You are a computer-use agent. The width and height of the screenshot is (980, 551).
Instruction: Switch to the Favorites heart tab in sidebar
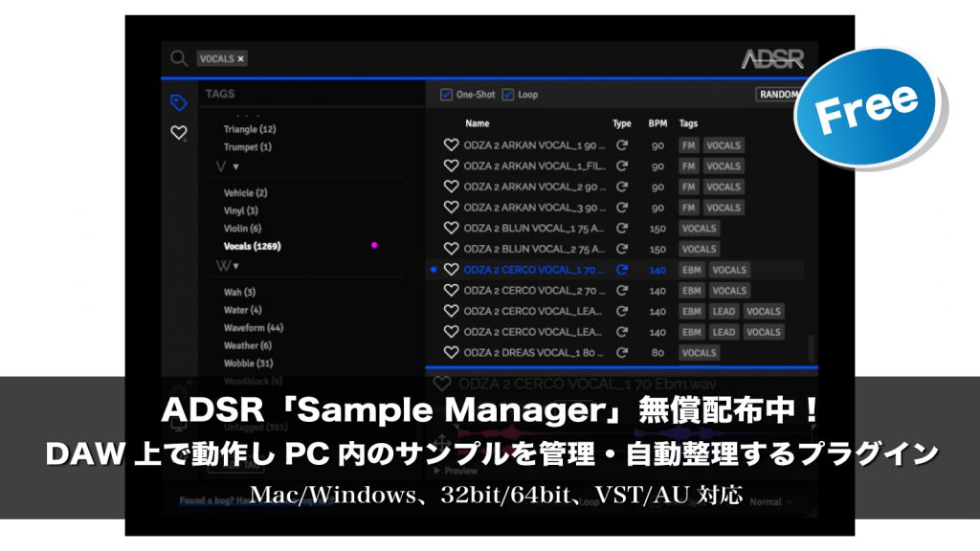tap(178, 132)
